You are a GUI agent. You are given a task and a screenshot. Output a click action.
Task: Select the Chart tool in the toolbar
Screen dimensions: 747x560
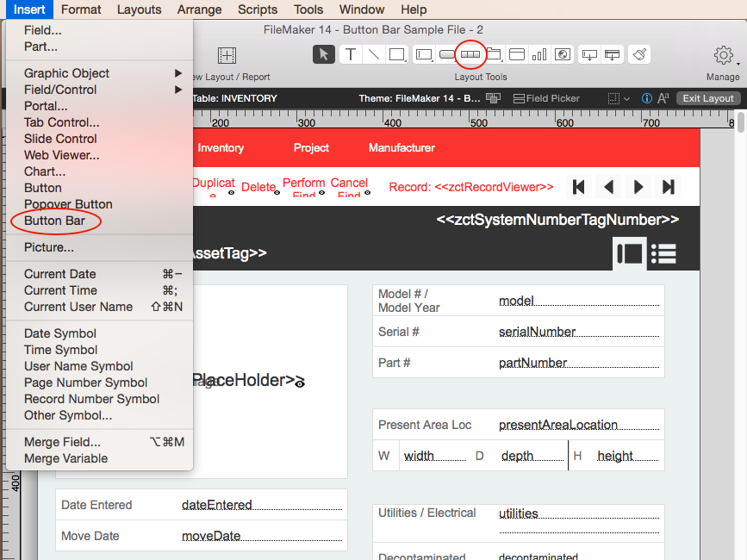click(539, 54)
